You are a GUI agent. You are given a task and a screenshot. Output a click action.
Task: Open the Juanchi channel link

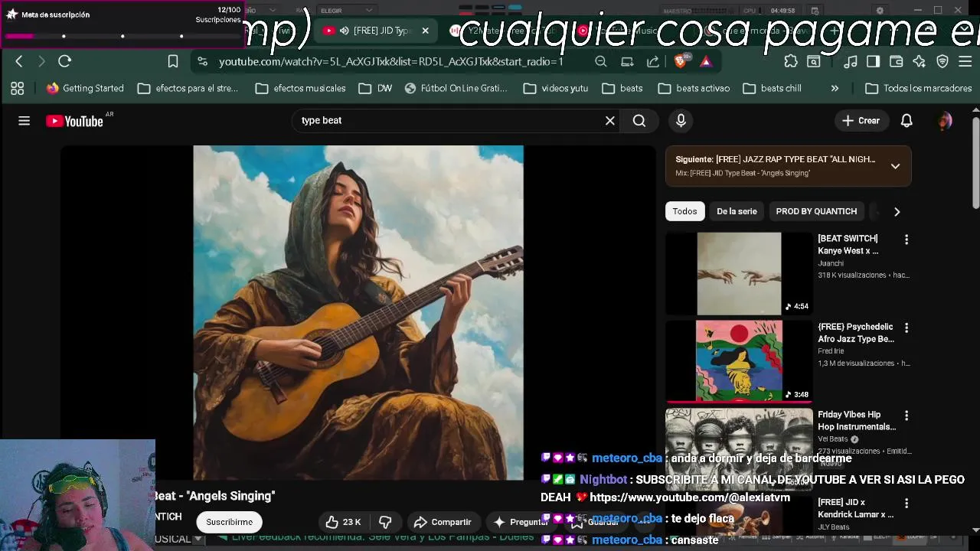(831, 263)
